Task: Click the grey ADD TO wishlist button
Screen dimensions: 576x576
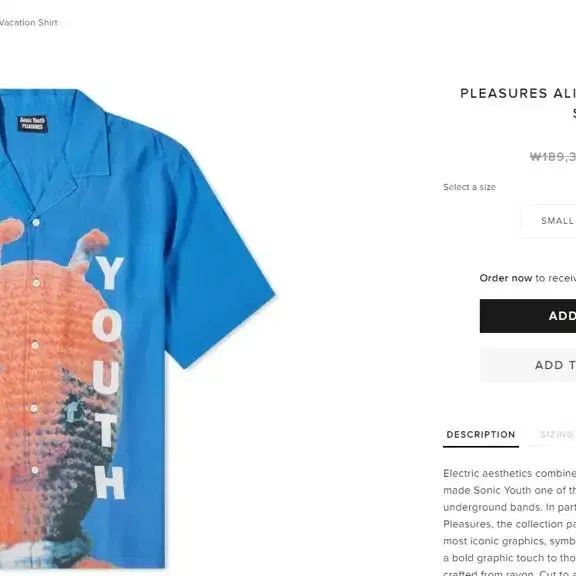Action: 528,365
